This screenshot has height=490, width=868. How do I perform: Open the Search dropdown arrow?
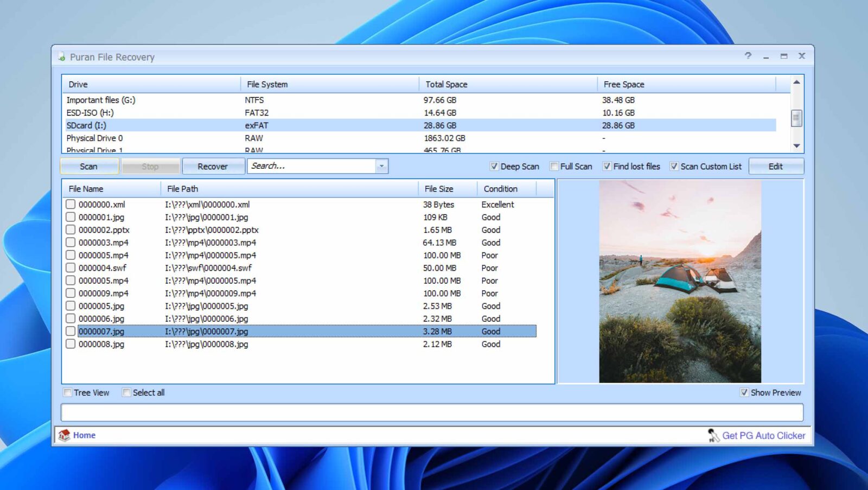pos(381,166)
